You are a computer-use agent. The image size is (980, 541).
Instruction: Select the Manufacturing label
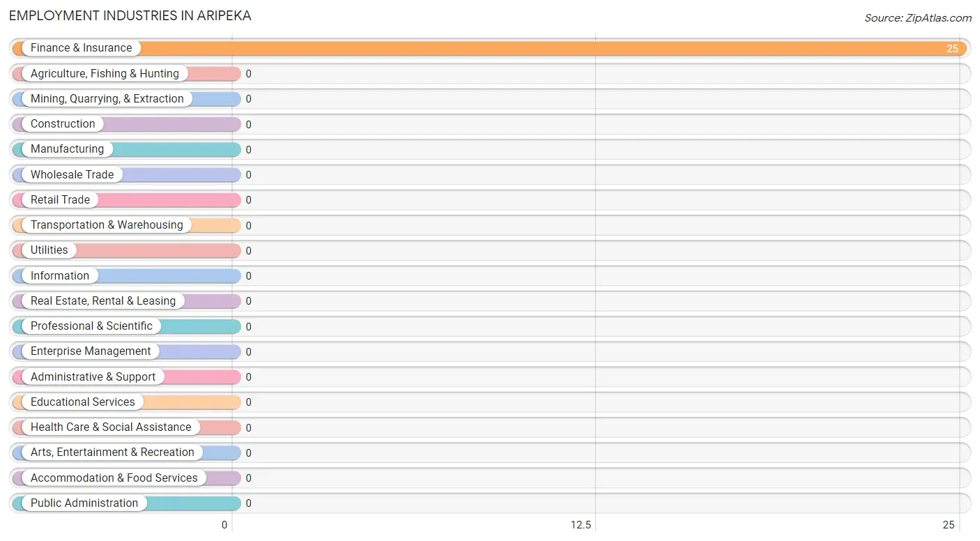pyautogui.click(x=67, y=149)
